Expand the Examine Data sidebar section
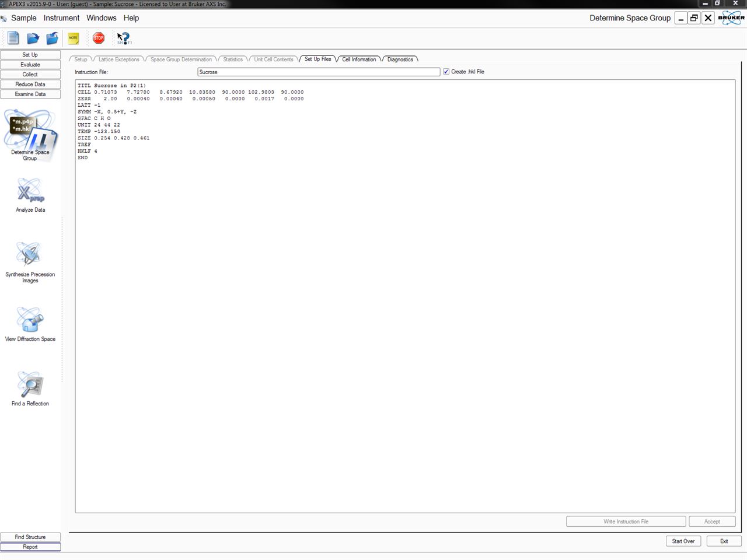 [30, 94]
